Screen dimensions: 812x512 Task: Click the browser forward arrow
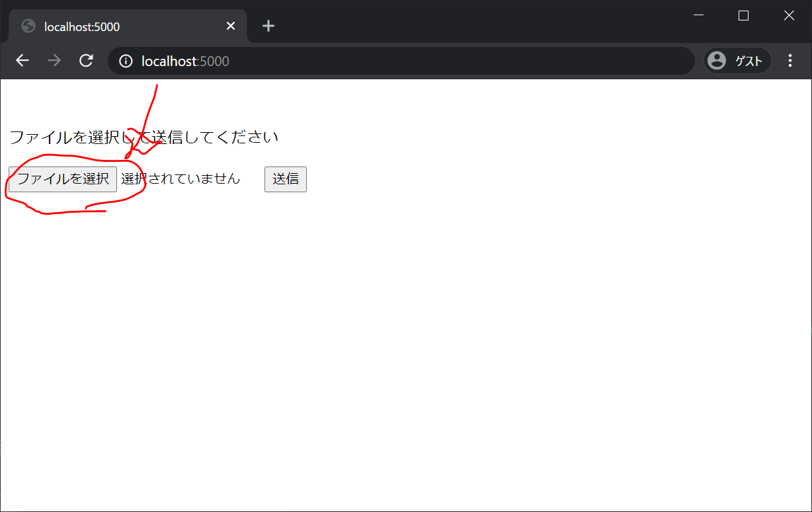click(54, 61)
